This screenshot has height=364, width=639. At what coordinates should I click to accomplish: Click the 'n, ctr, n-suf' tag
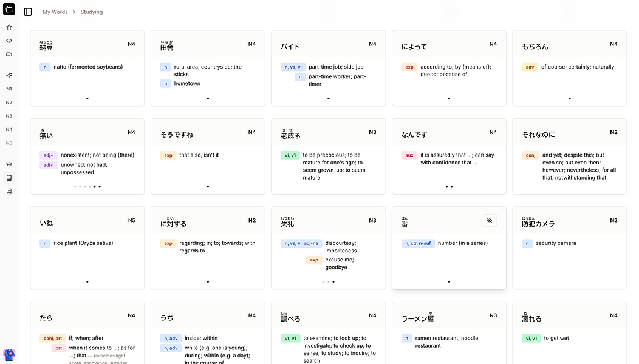pyautogui.click(x=418, y=243)
